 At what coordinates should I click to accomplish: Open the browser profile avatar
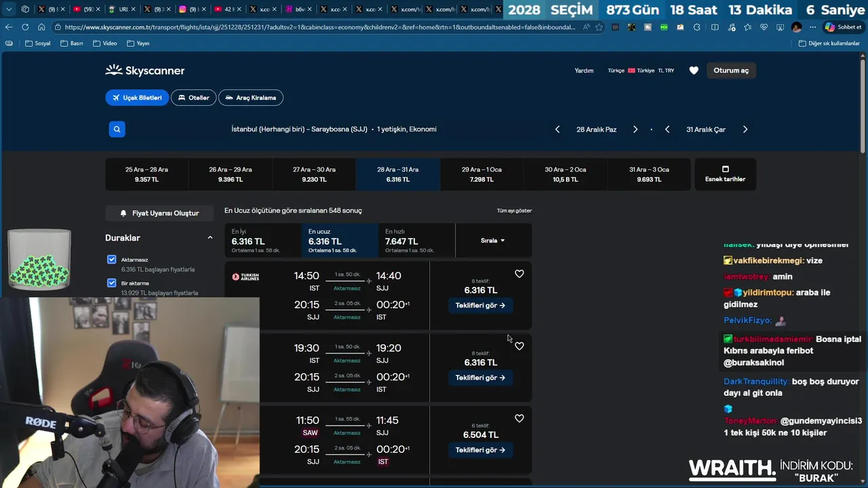796,27
